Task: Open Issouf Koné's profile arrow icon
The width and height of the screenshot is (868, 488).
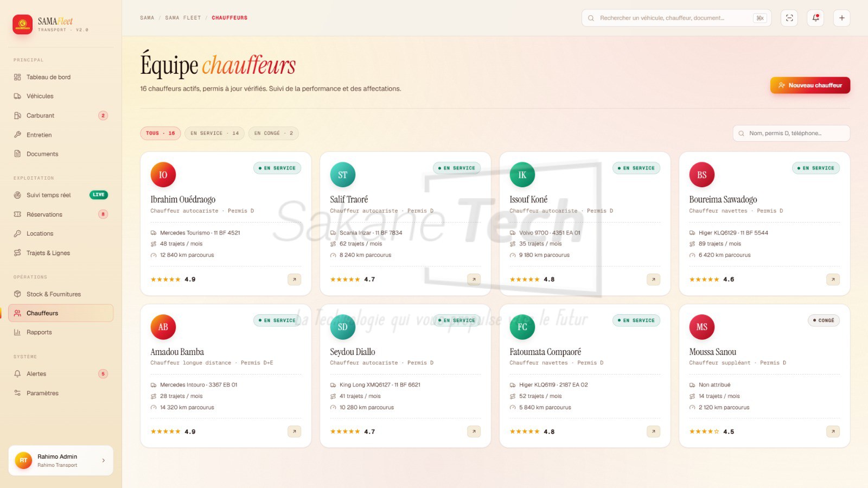Action: click(653, 280)
